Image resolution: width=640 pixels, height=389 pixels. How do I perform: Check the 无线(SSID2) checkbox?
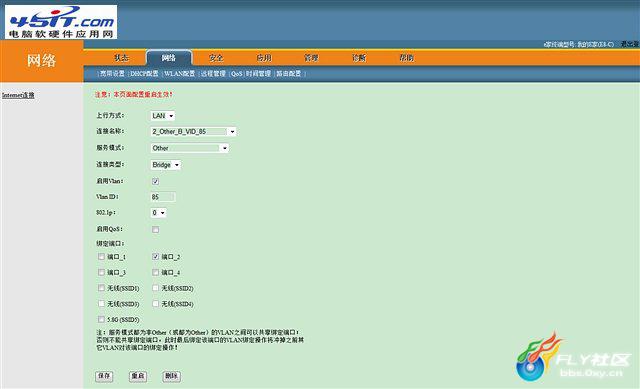(x=156, y=288)
